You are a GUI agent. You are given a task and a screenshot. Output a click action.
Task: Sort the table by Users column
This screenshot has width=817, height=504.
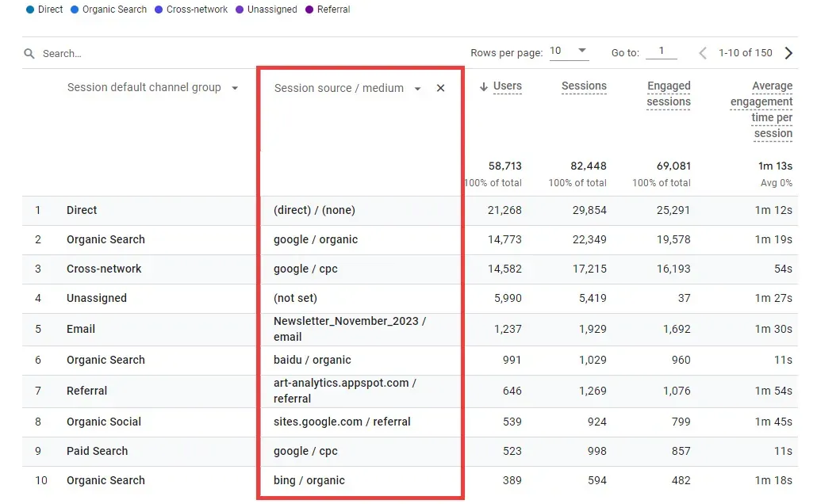[x=508, y=86]
